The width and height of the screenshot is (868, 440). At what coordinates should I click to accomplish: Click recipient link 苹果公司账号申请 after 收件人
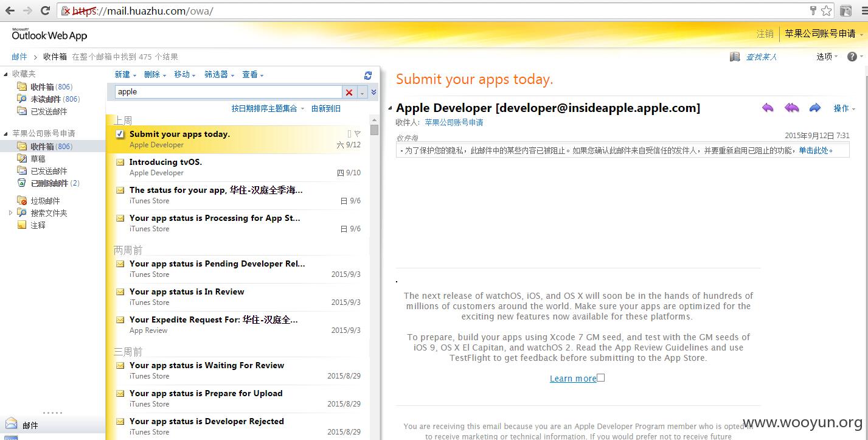coord(454,122)
